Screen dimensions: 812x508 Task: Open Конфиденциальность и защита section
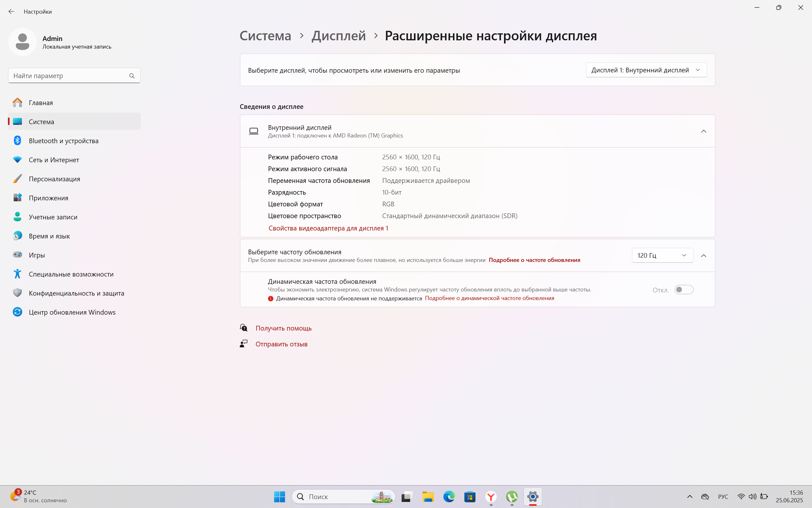(74, 293)
